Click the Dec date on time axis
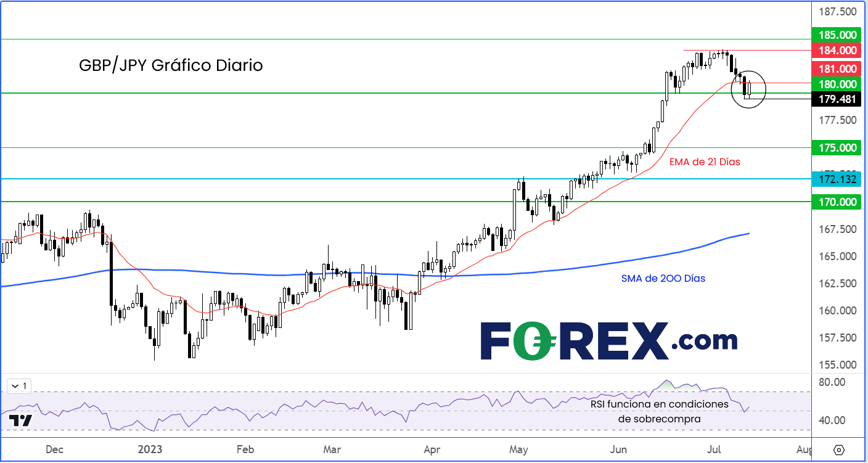Image resolution: width=868 pixels, height=463 pixels. point(54,449)
